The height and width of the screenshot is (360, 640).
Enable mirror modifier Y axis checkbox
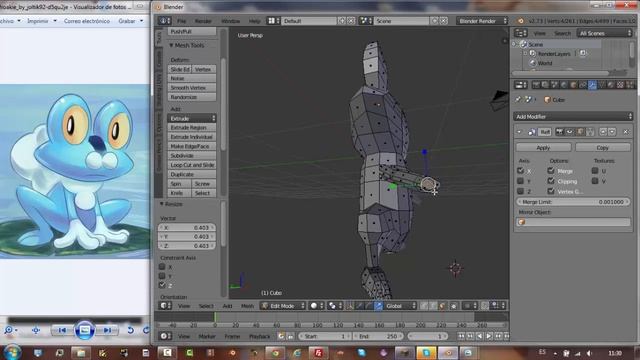(520, 181)
